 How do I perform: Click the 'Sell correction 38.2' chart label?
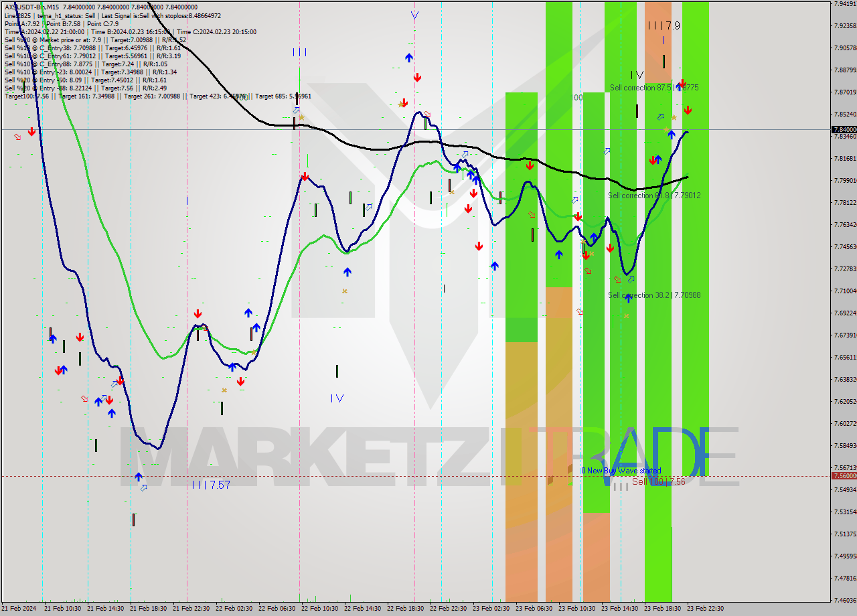(x=654, y=295)
